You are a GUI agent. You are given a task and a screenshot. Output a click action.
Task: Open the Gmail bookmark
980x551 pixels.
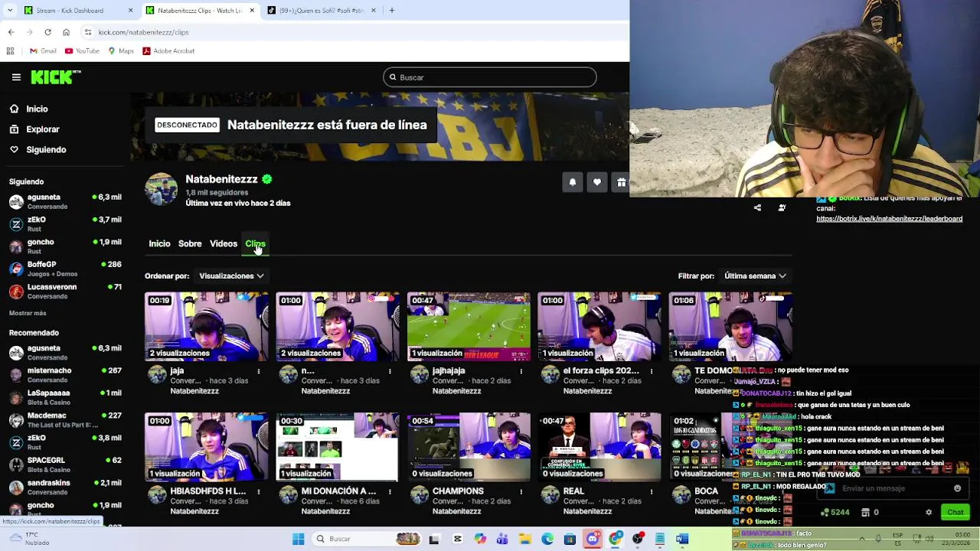click(43, 51)
